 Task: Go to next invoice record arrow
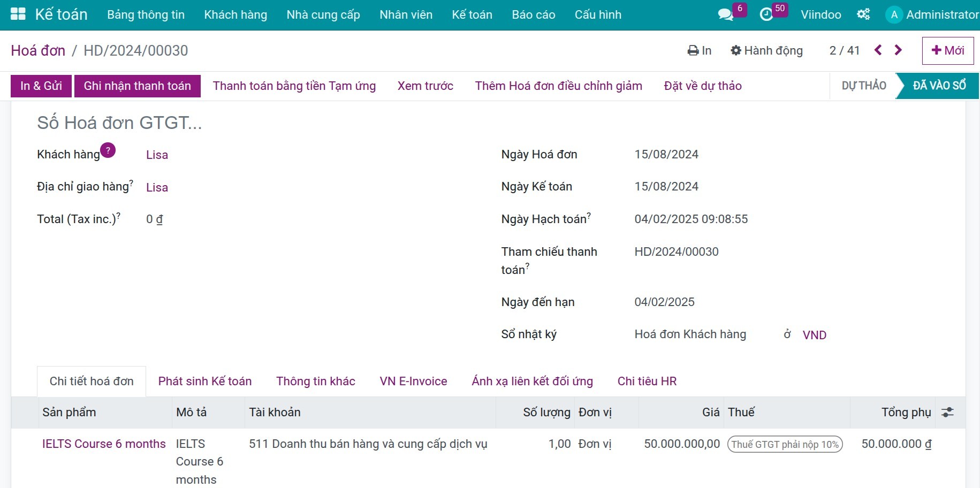898,50
